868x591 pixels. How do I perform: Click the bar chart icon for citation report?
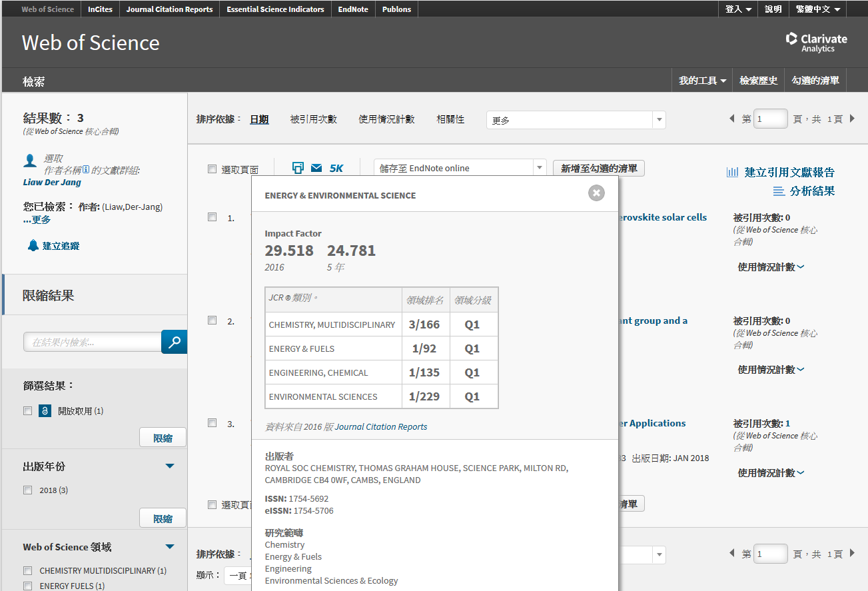coord(733,172)
